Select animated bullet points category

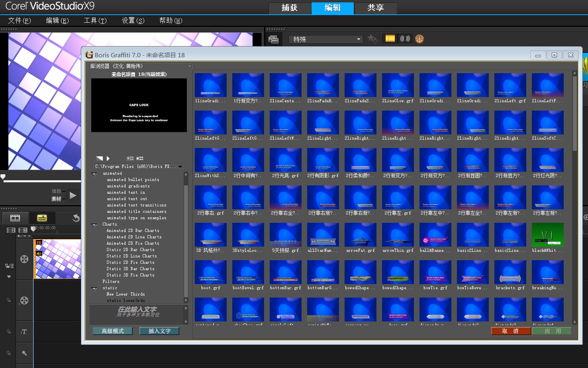click(x=133, y=180)
